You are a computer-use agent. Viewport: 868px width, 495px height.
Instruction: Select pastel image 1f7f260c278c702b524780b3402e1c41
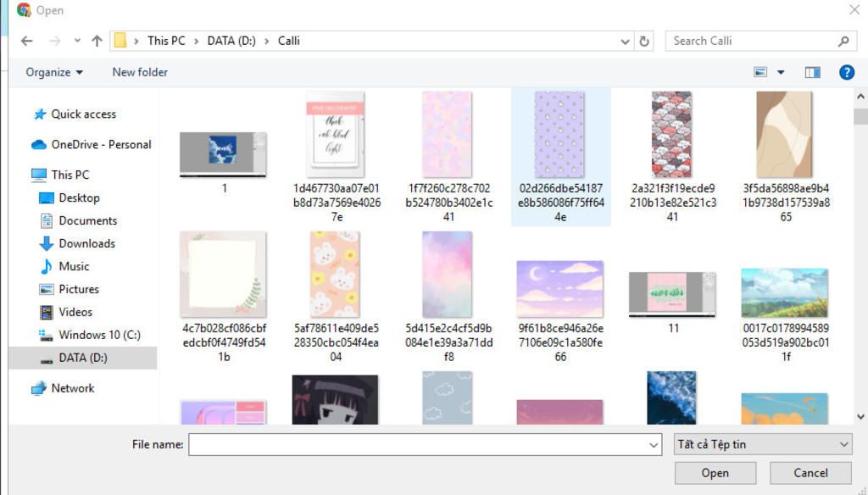point(448,158)
